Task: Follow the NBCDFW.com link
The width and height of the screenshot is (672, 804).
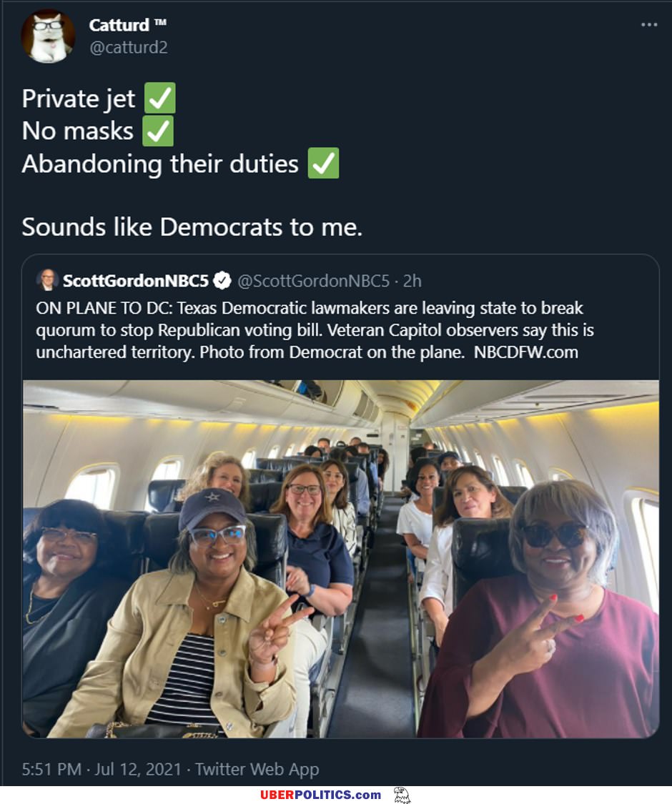Action: click(x=525, y=352)
